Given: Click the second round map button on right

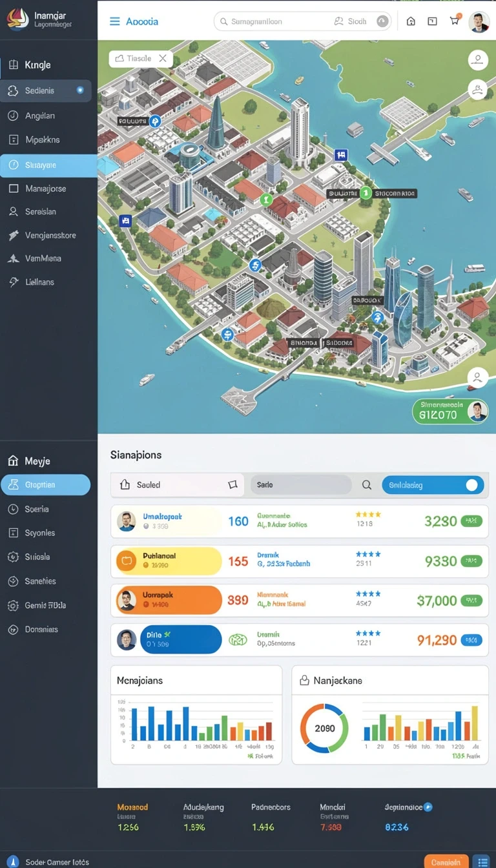Looking at the screenshot, I should (477, 90).
